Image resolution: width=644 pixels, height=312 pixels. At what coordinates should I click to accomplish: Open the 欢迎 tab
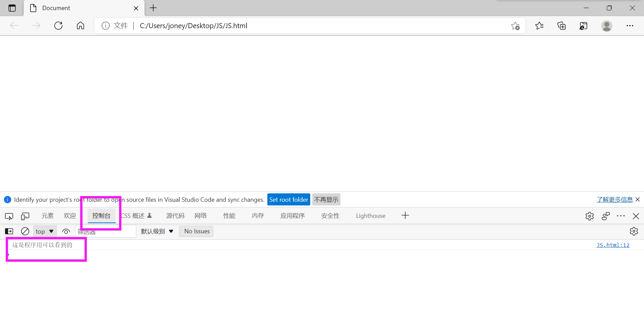[70, 216]
